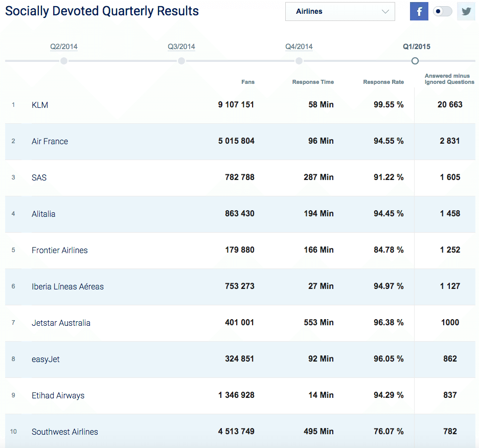
Task: Open the Airlines industry dropdown
Action: [340, 11]
